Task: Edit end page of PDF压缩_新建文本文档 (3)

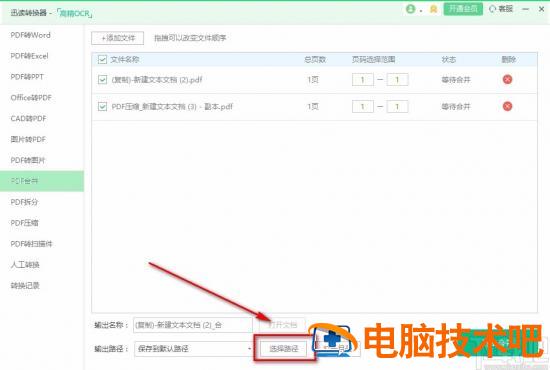Action: click(x=397, y=106)
